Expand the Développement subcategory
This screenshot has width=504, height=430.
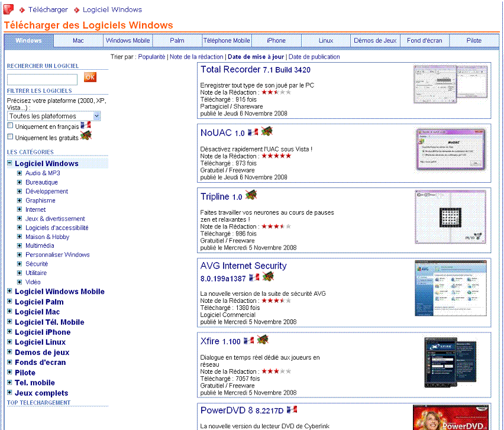[20, 191]
